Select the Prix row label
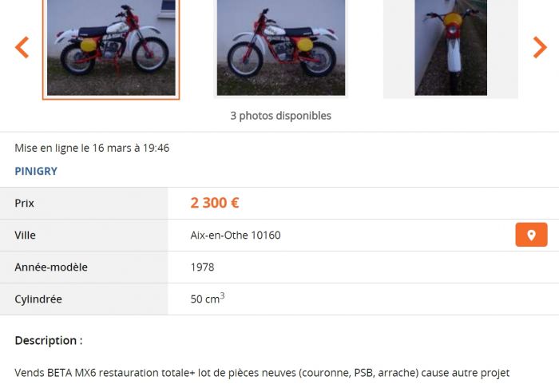Image resolution: width=559 pixels, height=392 pixels. click(x=24, y=203)
